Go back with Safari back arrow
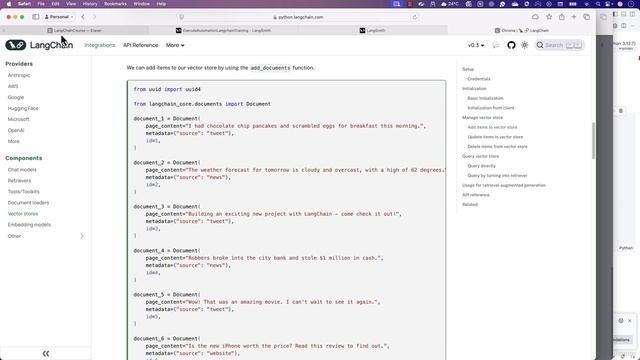This screenshot has width=640, height=360. [83, 17]
